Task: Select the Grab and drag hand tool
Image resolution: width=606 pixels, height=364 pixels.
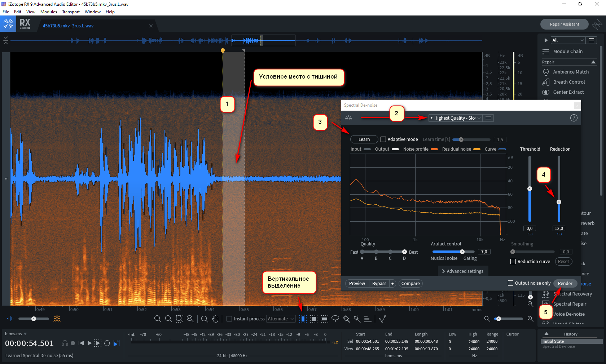Action: click(215, 319)
